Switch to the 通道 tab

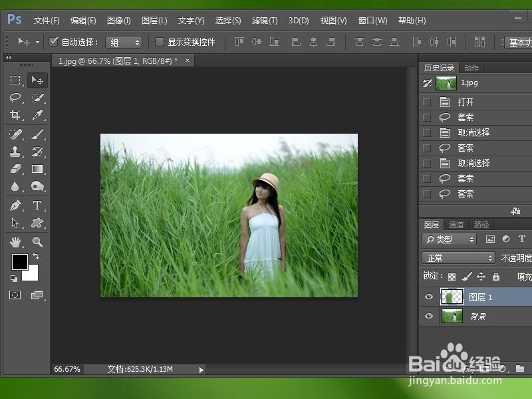[456, 225]
